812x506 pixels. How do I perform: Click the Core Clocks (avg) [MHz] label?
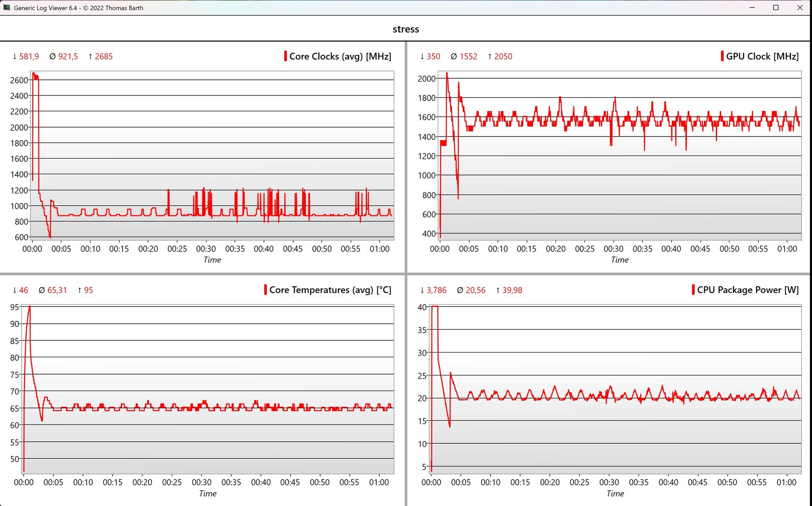[340, 56]
